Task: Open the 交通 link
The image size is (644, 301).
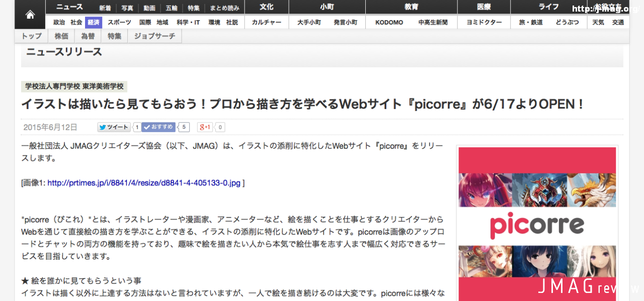Action: (618, 22)
